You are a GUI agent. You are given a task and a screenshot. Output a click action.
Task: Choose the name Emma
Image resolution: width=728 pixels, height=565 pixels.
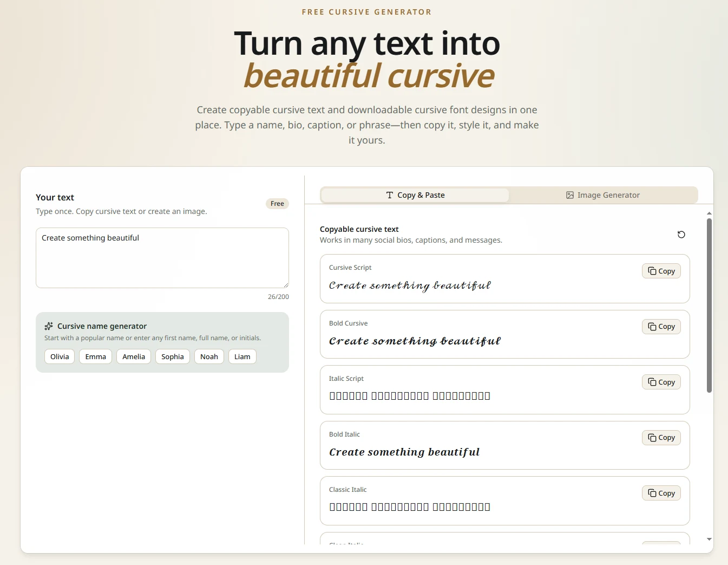(96, 356)
